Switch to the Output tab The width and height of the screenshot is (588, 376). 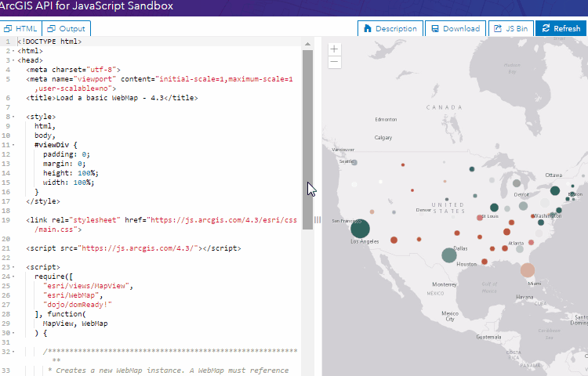[x=67, y=28]
